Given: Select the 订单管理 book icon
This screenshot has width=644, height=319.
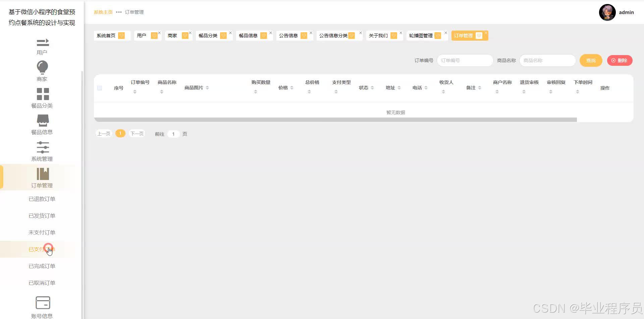Looking at the screenshot, I should [42, 174].
